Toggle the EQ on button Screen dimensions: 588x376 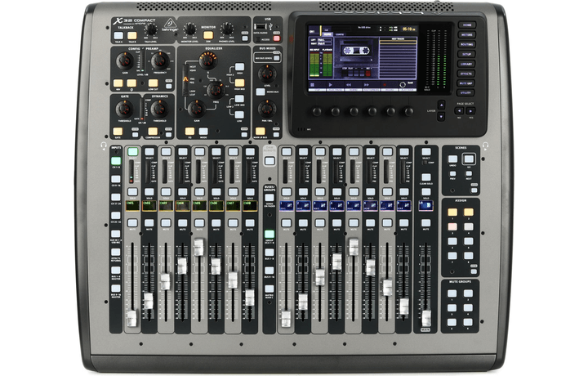pyautogui.click(x=189, y=131)
